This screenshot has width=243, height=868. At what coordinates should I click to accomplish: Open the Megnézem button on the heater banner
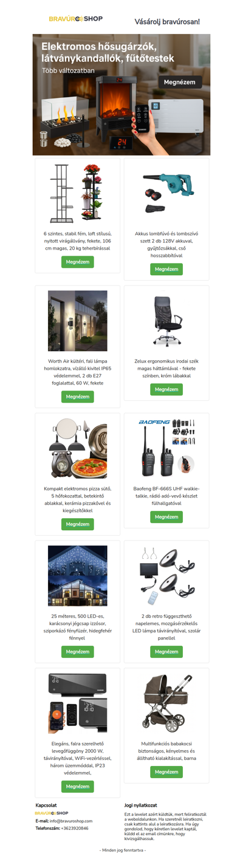180,81
